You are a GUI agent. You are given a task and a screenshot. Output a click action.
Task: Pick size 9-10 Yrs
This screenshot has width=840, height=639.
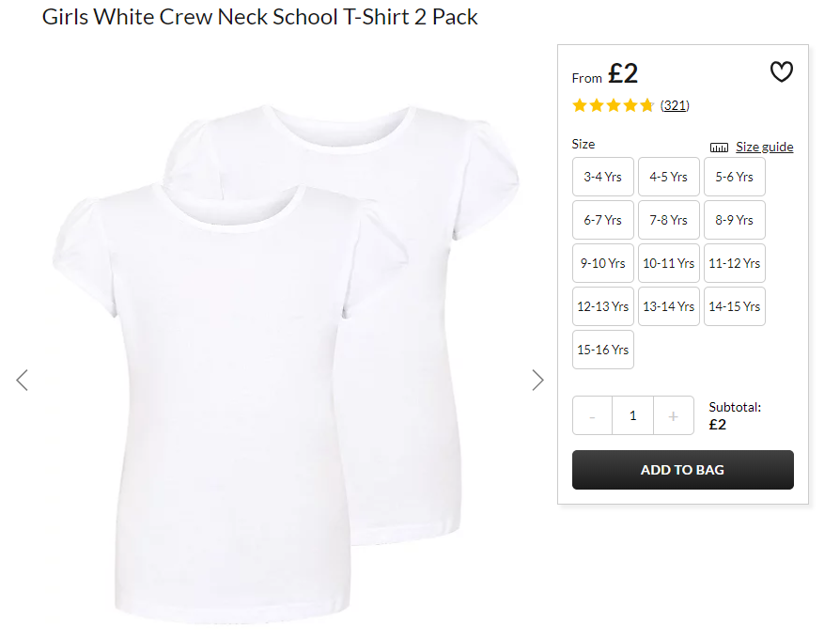602,263
